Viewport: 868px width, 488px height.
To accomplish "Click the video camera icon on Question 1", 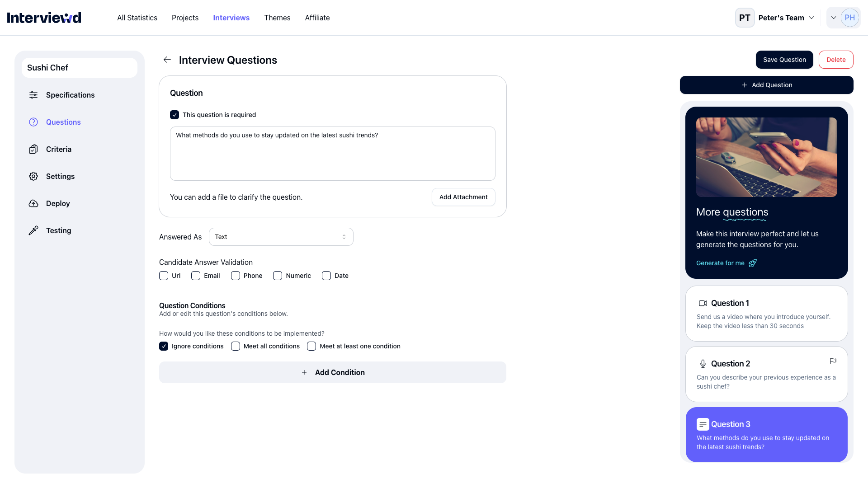I will 703,303.
